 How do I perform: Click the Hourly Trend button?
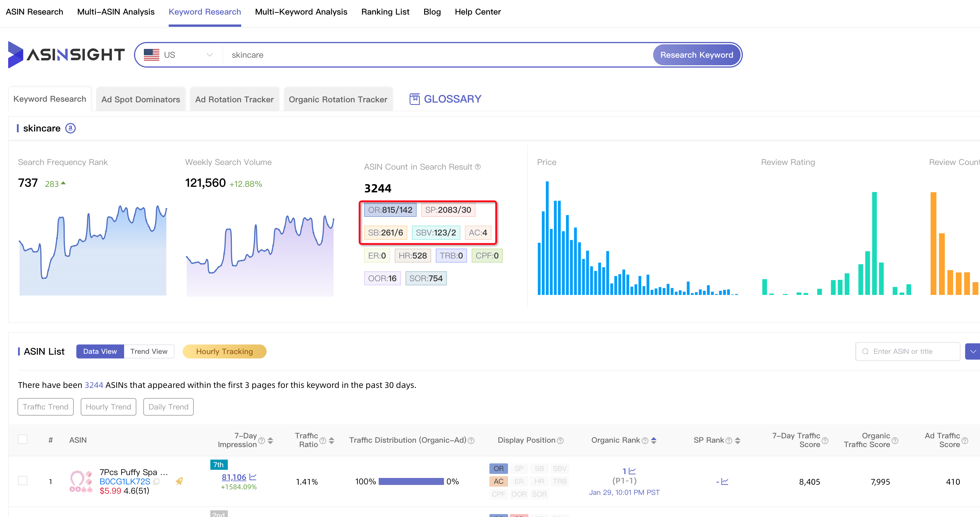coord(108,407)
